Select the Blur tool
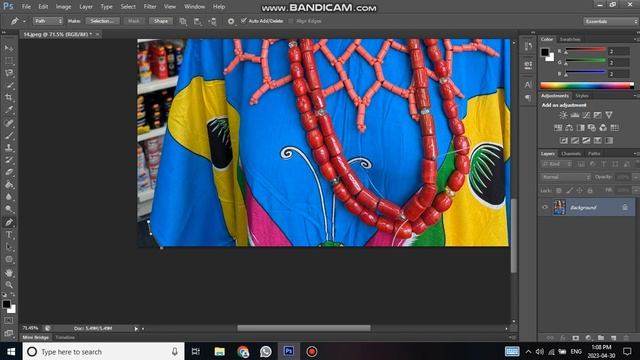Viewport: 640px width, 360px height. point(9,197)
